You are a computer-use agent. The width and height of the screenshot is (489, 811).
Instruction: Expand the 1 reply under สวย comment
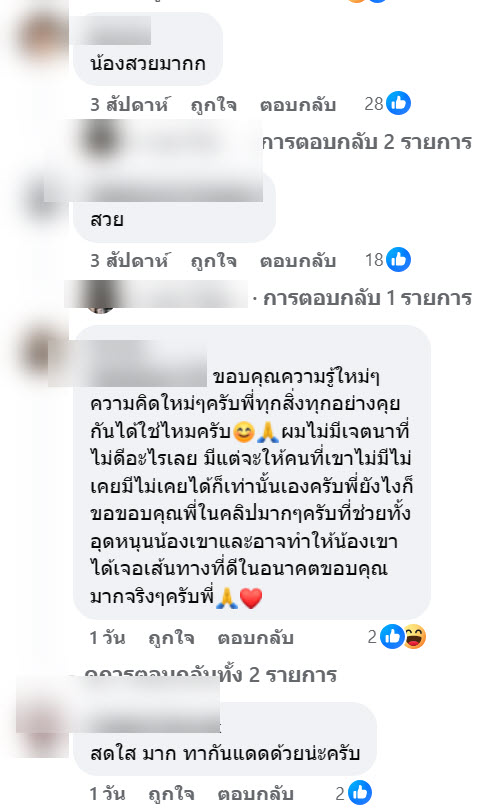coord(367,298)
